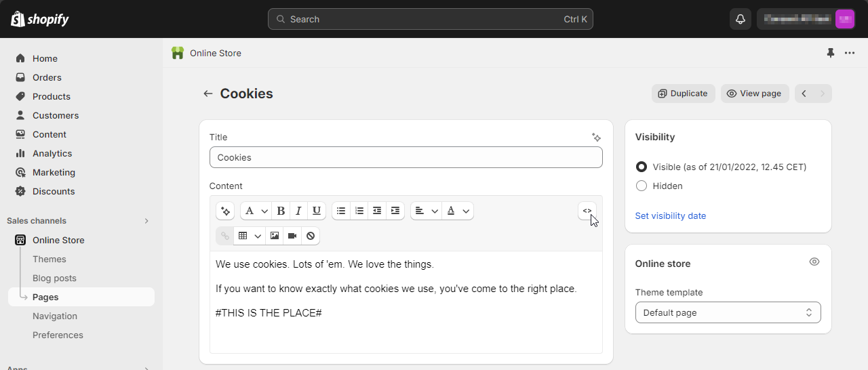
Task: Insert a numbered list
Action: pos(359,211)
